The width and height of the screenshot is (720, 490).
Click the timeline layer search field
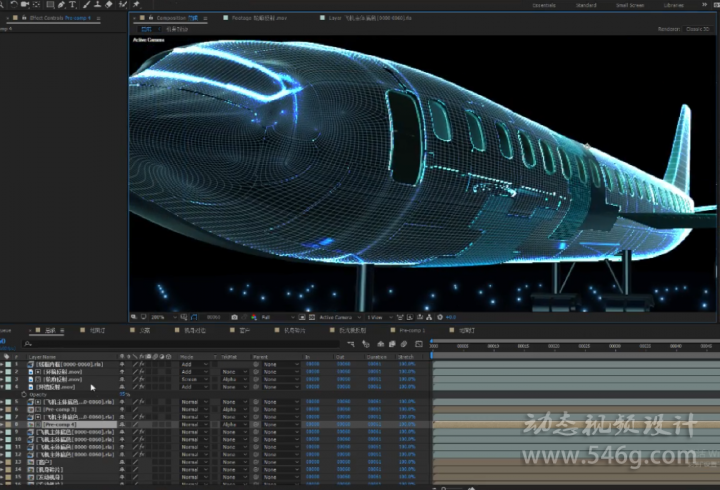(x=181, y=344)
